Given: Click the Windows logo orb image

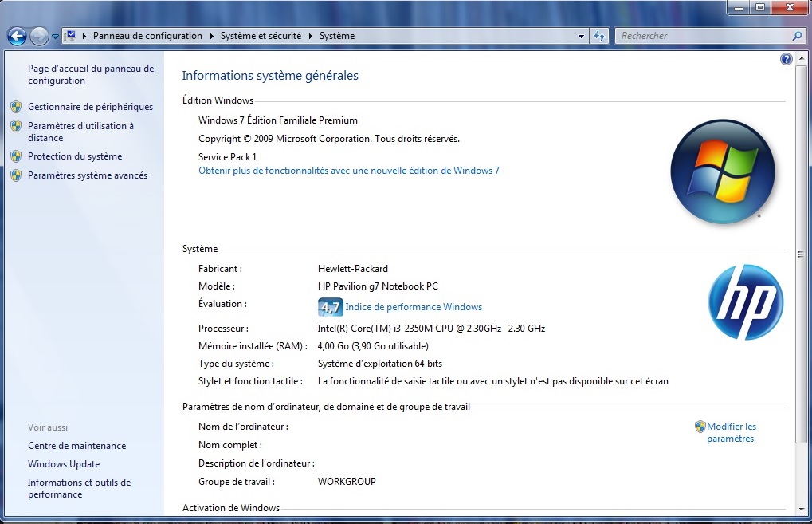Looking at the screenshot, I should coord(723,171).
